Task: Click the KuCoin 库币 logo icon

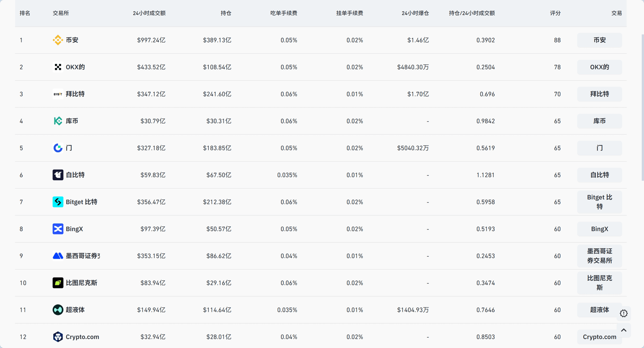Action: tap(58, 121)
